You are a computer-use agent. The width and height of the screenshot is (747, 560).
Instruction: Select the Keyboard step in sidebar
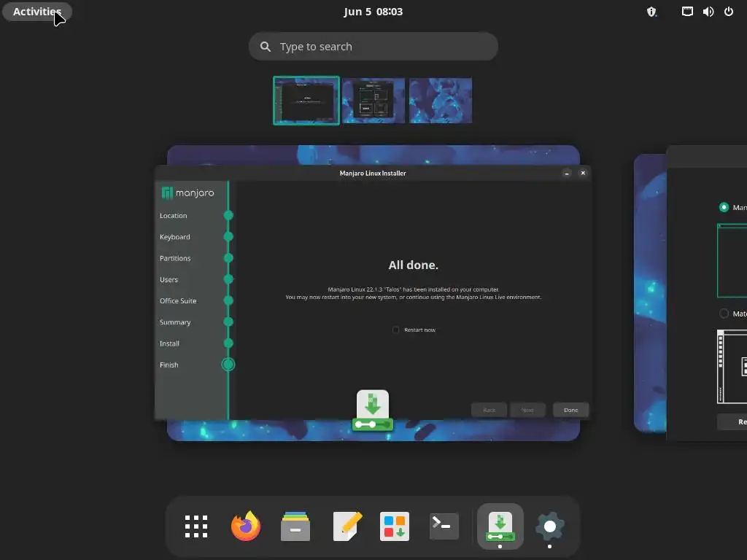[x=175, y=237]
